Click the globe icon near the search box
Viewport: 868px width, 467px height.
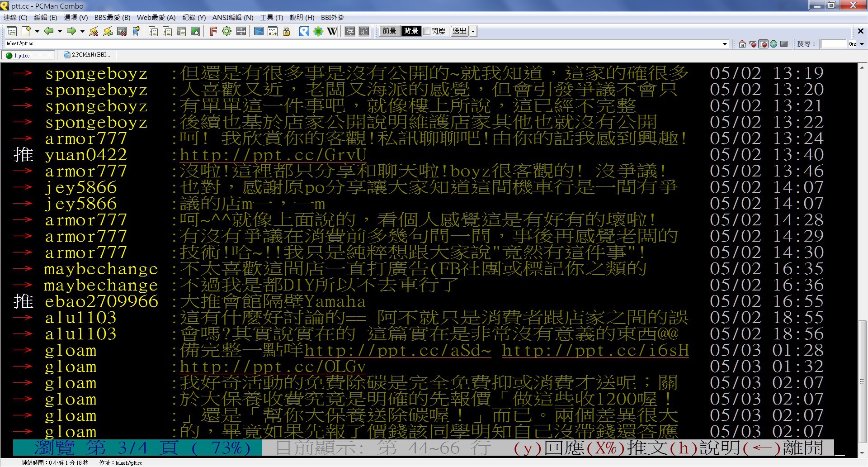[x=774, y=44]
